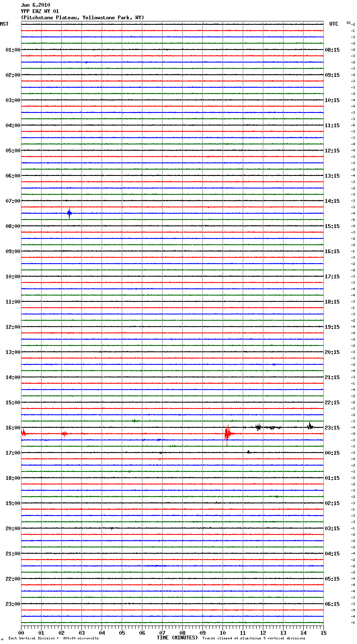
Task: Click the 20:15 UTC time label
Action: coord(332,352)
